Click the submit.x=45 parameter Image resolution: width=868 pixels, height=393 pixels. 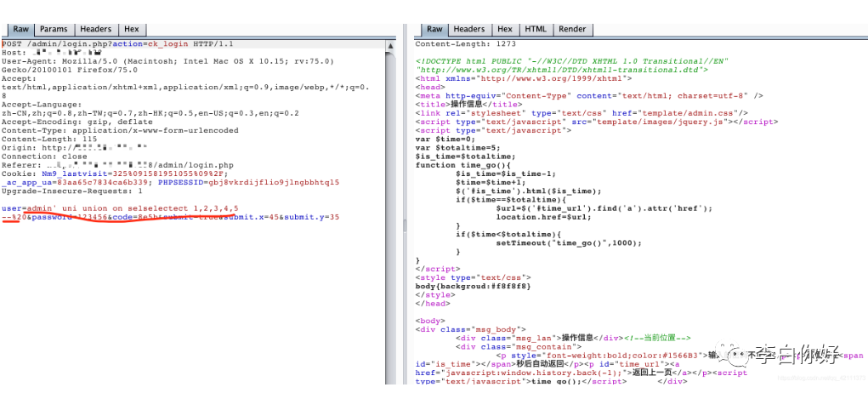tap(253, 217)
